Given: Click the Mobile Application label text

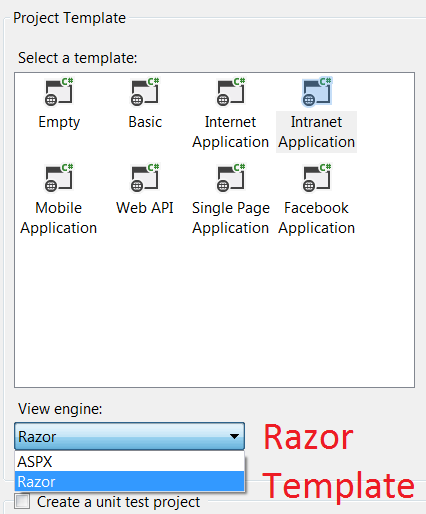Looking at the screenshot, I should click(59, 218).
